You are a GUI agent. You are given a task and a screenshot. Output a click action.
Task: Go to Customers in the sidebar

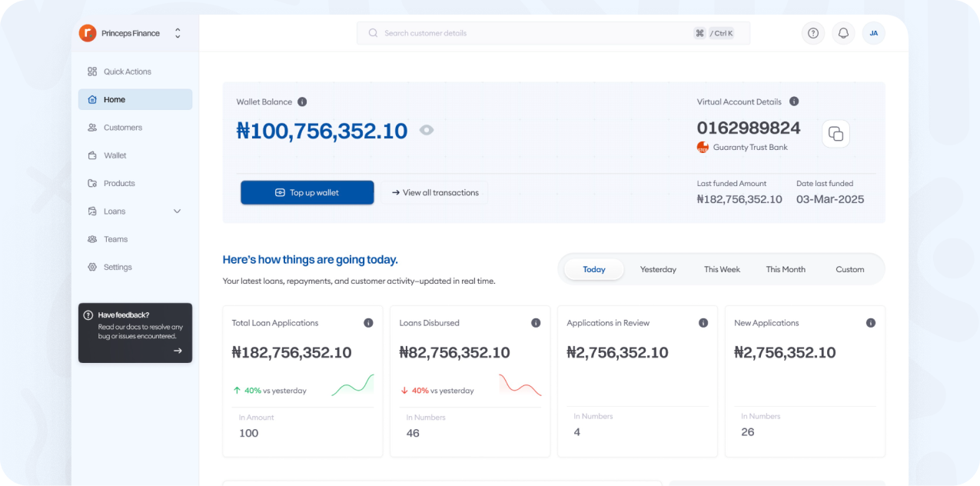point(123,128)
